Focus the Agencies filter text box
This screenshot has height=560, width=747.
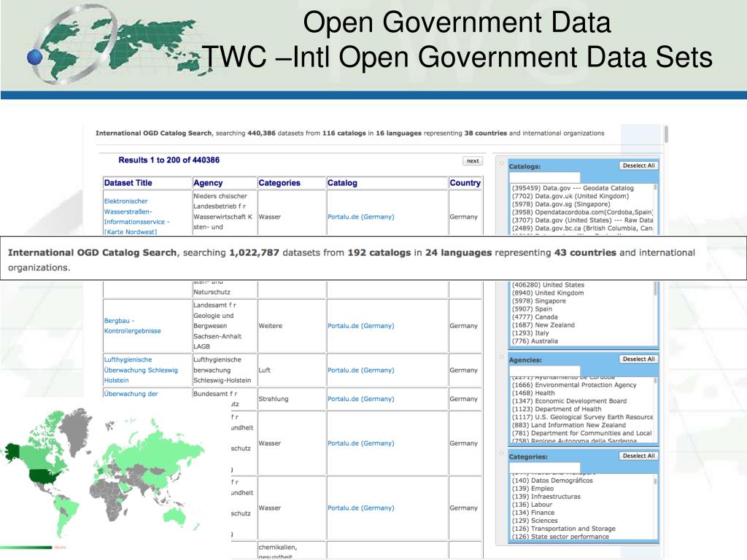(x=544, y=370)
